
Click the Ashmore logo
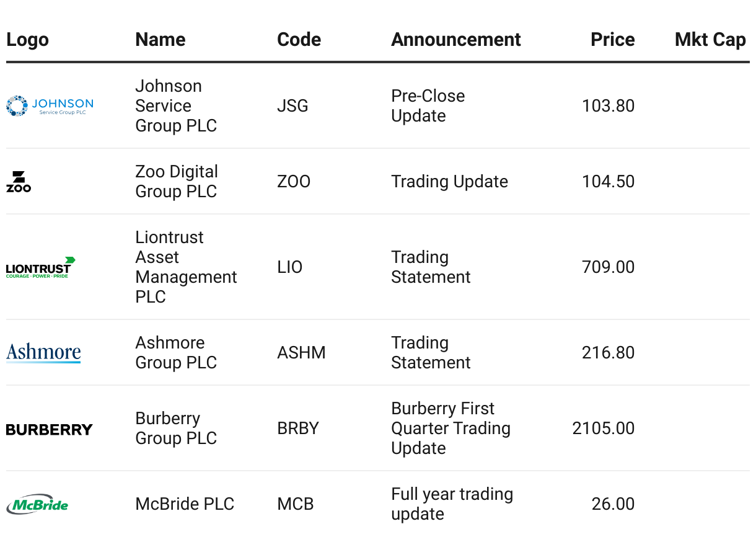[43, 353]
